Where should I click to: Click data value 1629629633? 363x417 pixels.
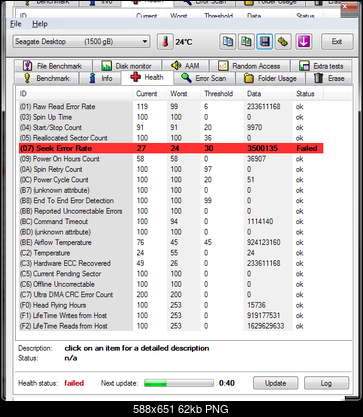pyautogui.click(x=266, y=326)
